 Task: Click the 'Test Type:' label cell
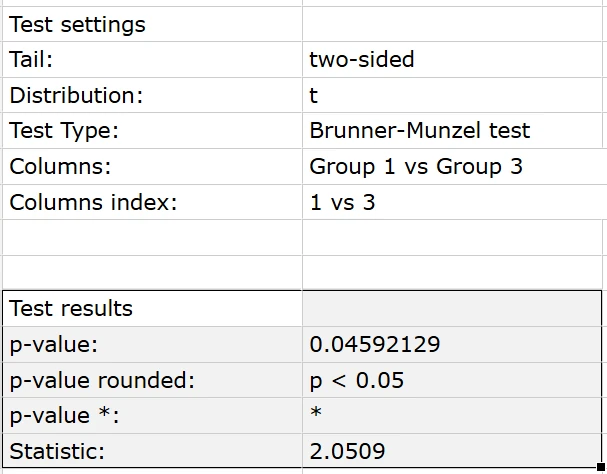click(x=152, y=131)
